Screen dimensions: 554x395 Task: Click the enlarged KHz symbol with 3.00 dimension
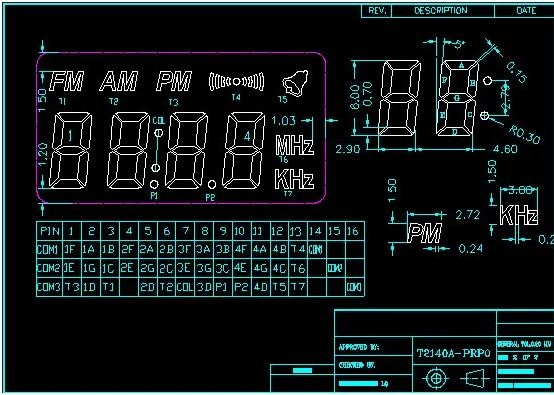[x=519, y=215]
